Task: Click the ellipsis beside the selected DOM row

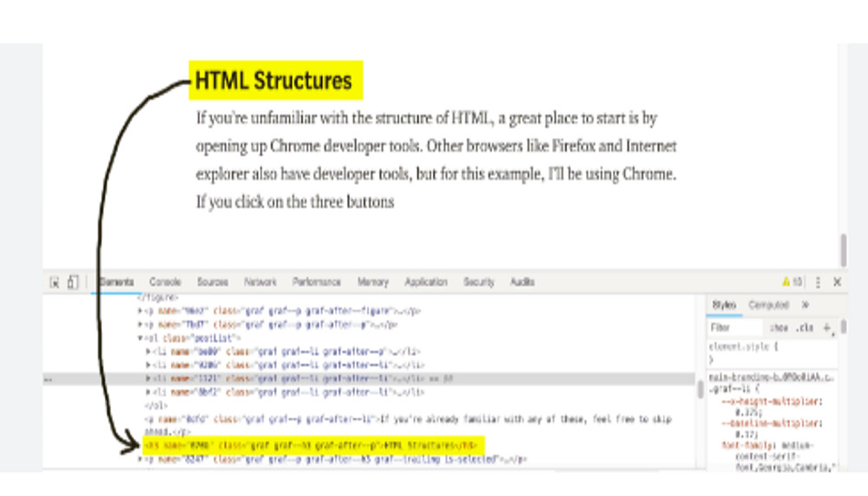Action: (x=49, y=380)
